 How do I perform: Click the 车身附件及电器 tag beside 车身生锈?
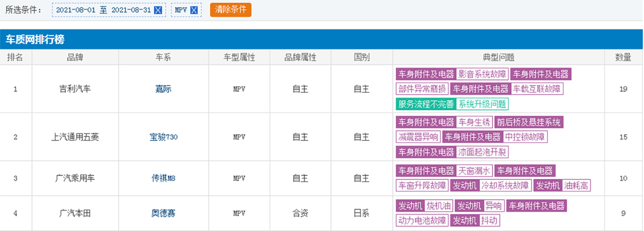[x=426, y=122]
